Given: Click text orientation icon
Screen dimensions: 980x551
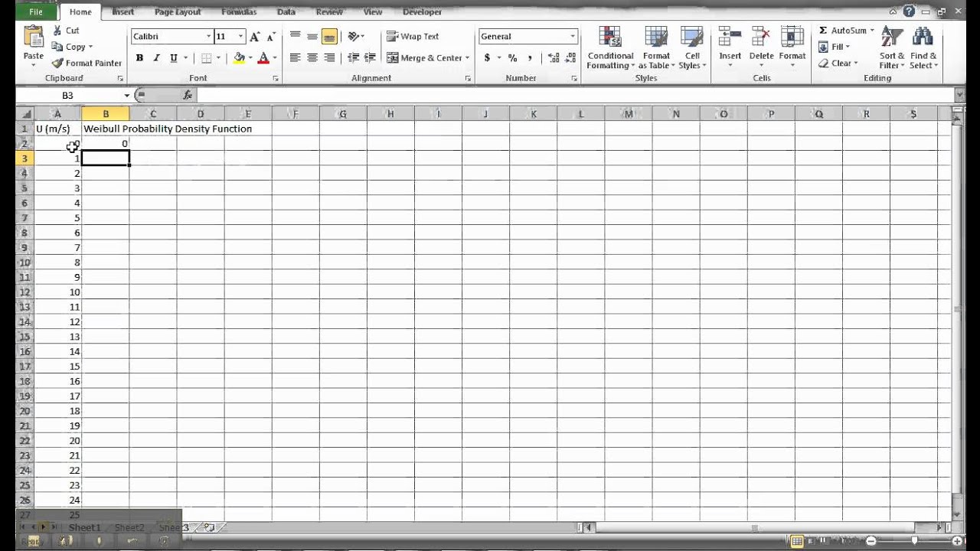Looking at the screenshot, I should [x=354, y=37].
